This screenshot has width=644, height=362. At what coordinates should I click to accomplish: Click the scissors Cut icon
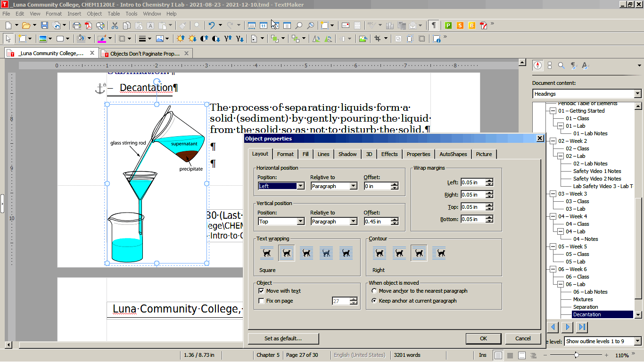(x=115, y=25)
